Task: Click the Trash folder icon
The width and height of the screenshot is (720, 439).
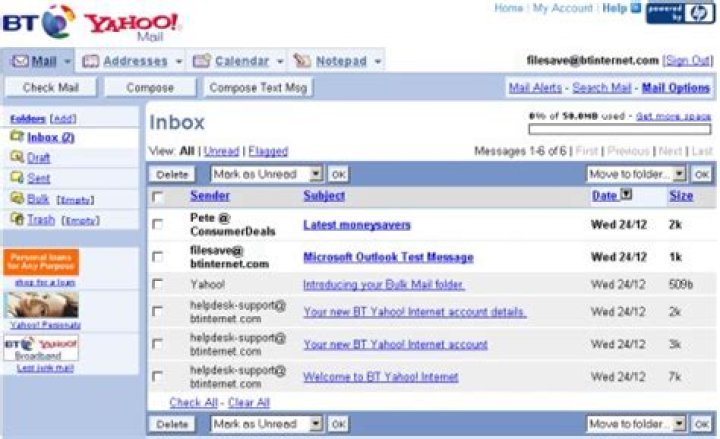Action: pos(17,219)
